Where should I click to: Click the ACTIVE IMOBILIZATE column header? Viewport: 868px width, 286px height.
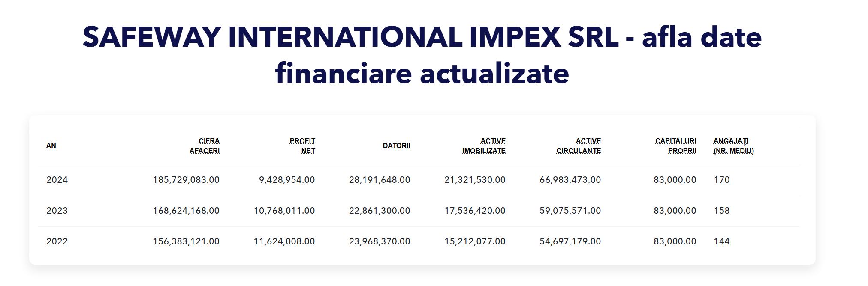[x=484, y=146]
